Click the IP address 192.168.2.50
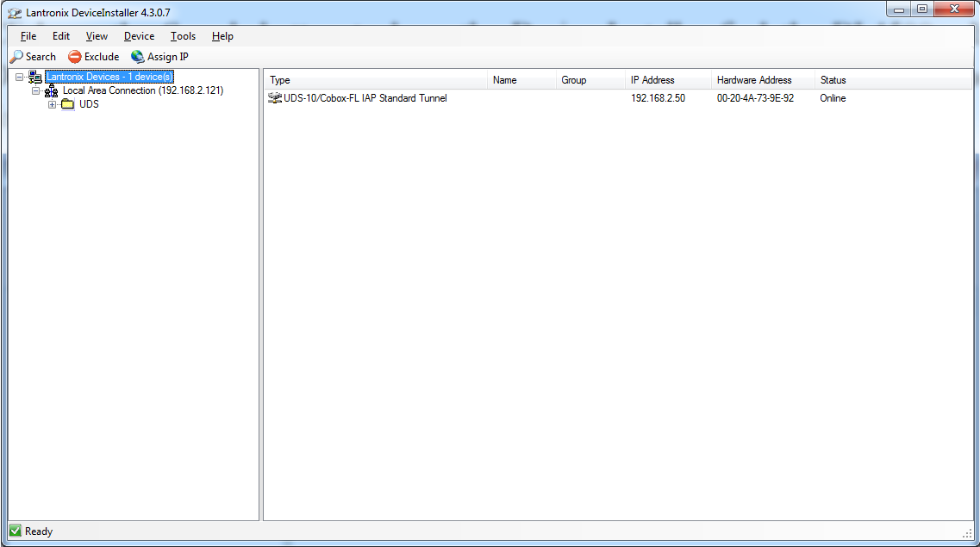This screenshot has width=980, height=547. [x=658, y=98]
